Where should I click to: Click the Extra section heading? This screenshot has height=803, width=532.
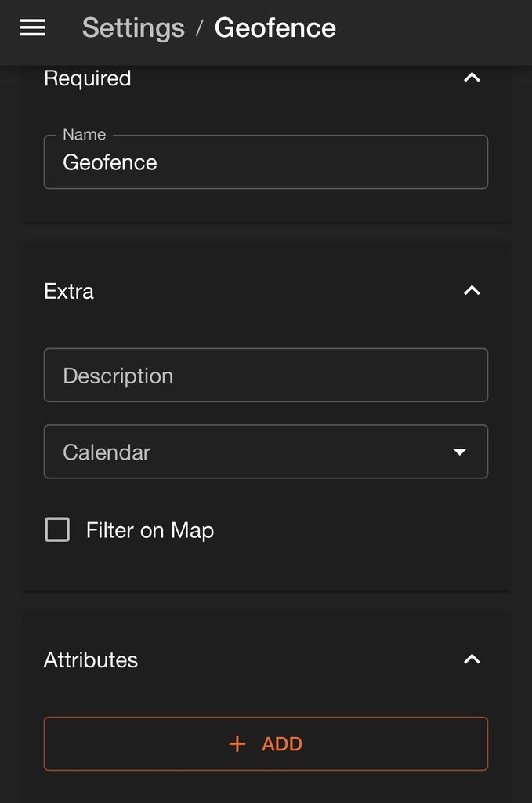coord(69,291)
